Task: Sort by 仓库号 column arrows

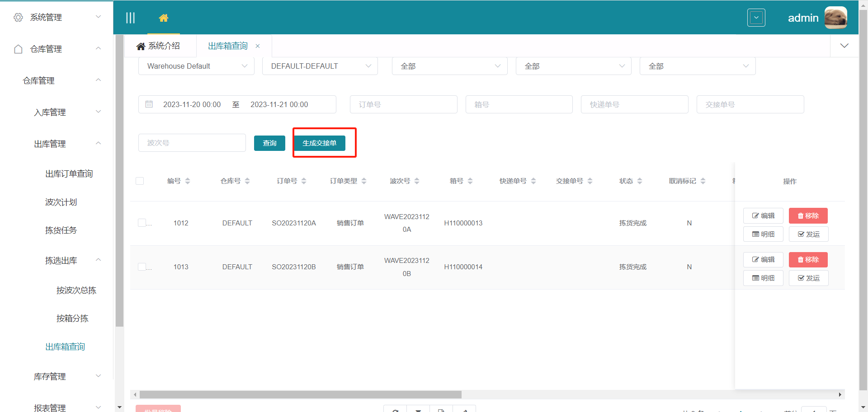Action: coord(247,181)
